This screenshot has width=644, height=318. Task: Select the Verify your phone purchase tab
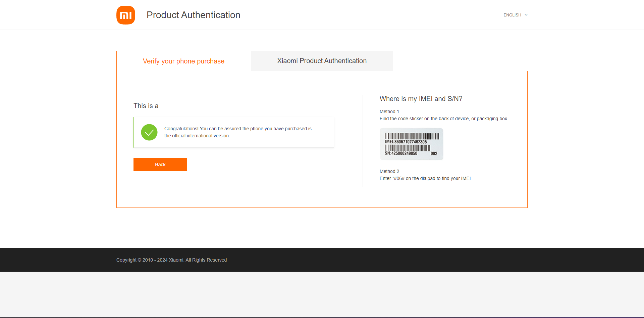(x=183, y=61)
